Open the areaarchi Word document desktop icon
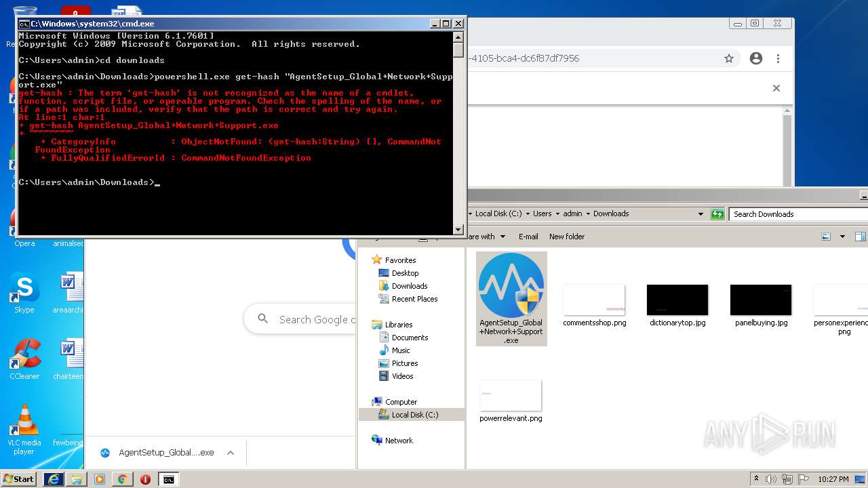The height and width of the screenshot is (488, 868). pyautogui.click(x=68, y=293)
